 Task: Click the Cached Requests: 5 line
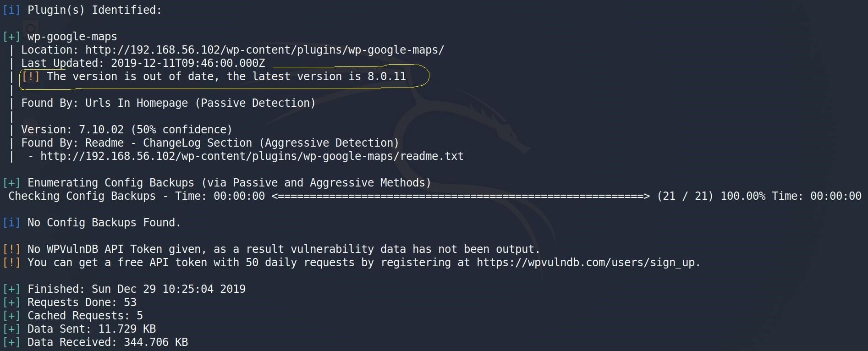[85, 316]
